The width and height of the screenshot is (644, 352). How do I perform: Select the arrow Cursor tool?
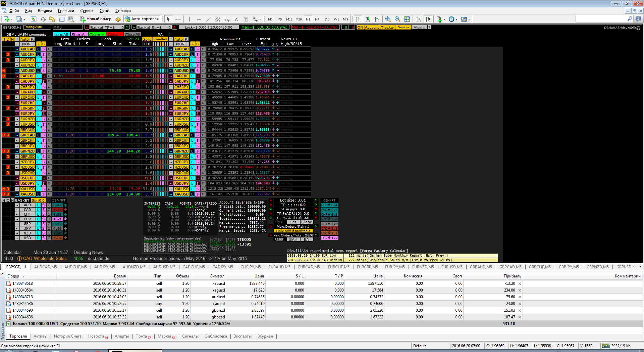(x=168, y=19)
